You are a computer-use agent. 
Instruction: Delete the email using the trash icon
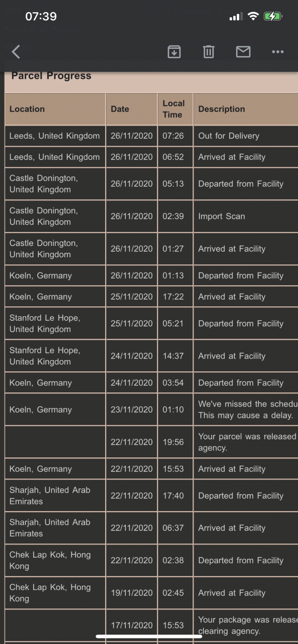[x=208, y=52]
